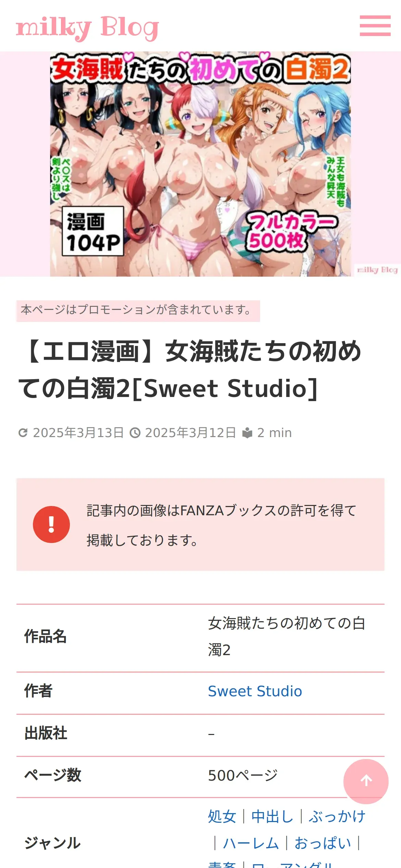401x868 pixels.
Task: Click the promotion disclosure notice
Action: tap(138, 311)
